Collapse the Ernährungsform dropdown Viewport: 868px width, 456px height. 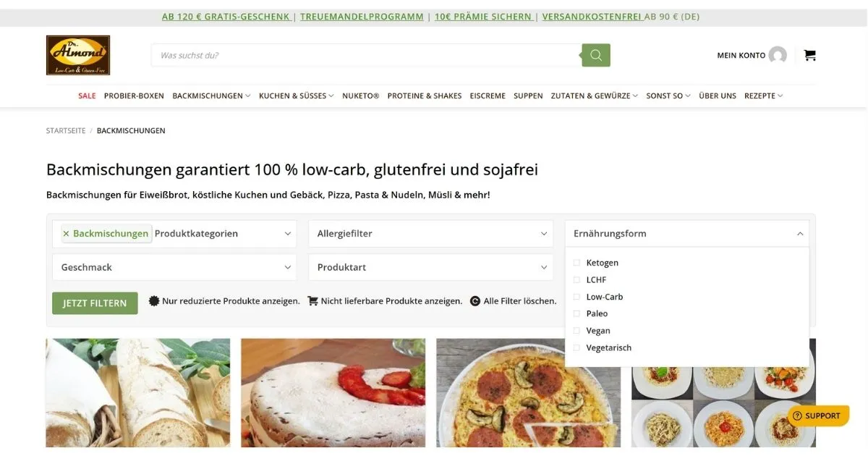687,234
